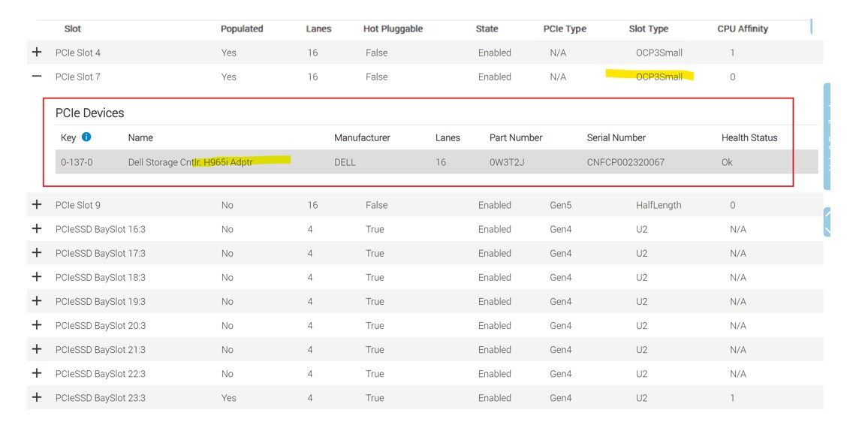Click serial number CNFCP002320067

point(618,161)
